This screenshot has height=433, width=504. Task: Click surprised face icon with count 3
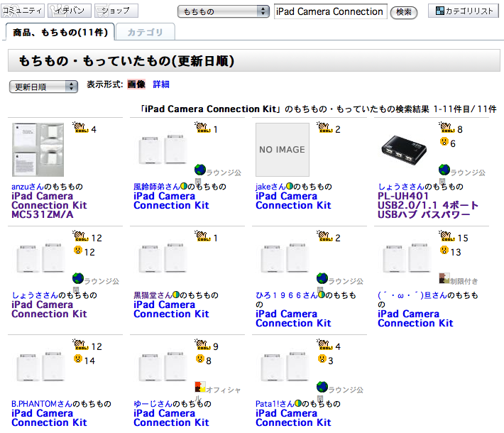click(x=322, y=358)
